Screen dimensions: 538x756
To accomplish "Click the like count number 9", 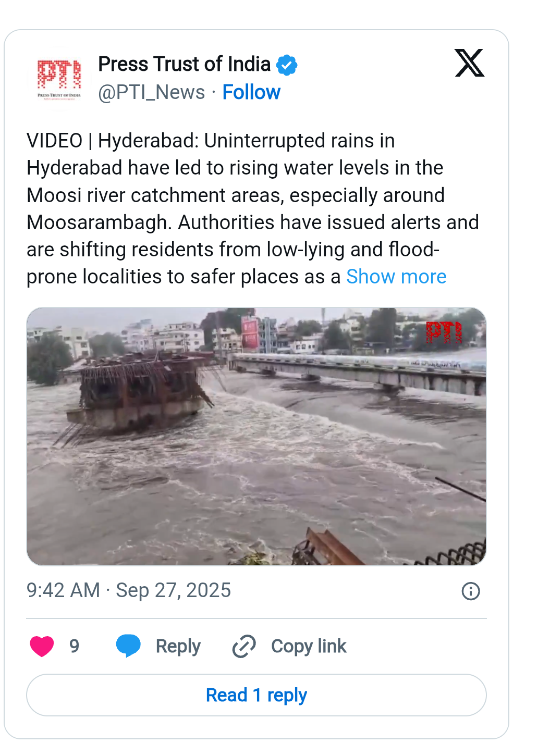I will coord(75,646).
